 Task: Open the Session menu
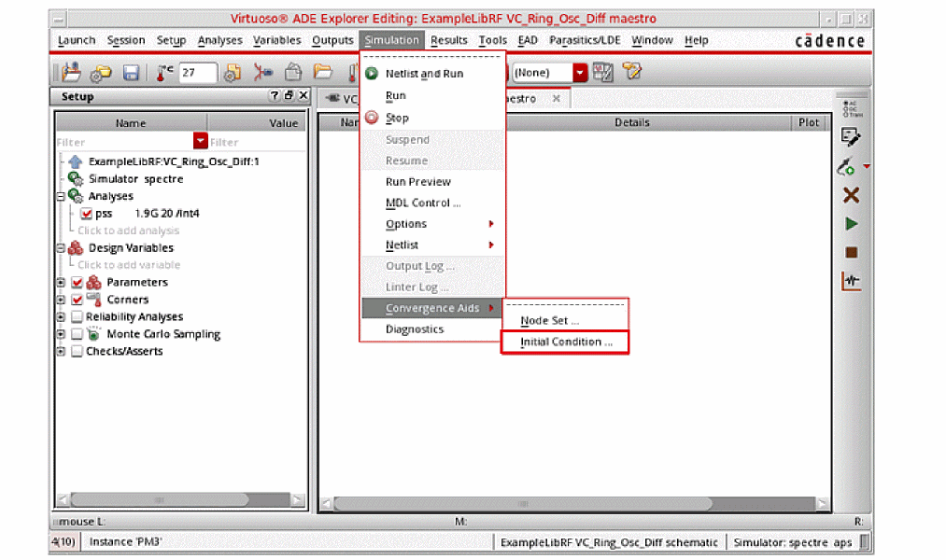126,40
